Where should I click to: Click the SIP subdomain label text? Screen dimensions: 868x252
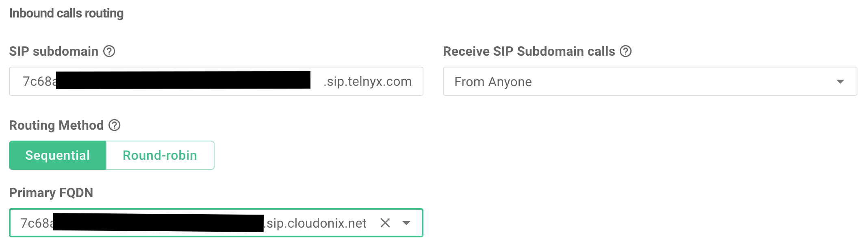click(54, 52)
